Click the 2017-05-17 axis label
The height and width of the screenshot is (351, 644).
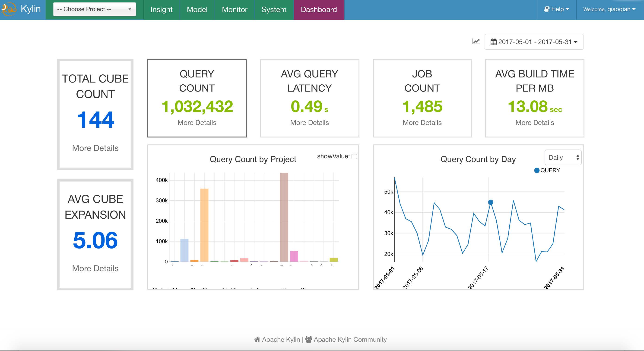[x=478, y=278]
